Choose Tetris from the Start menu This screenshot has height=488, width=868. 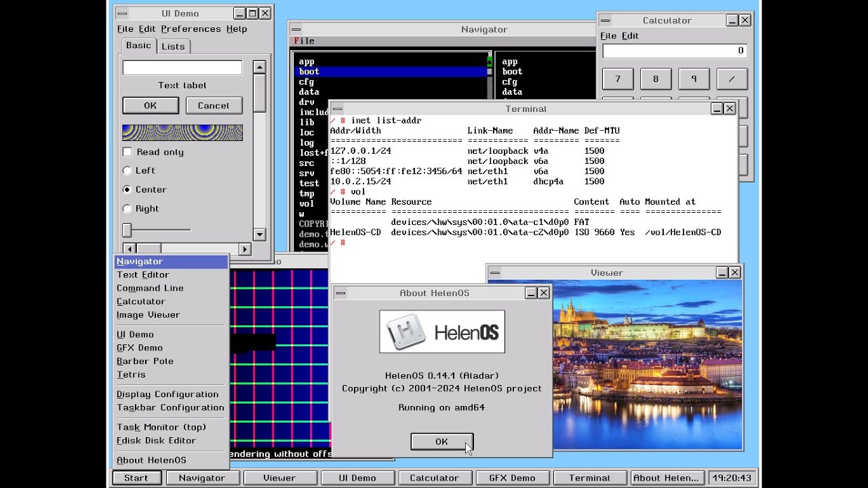tap(131, 374)
